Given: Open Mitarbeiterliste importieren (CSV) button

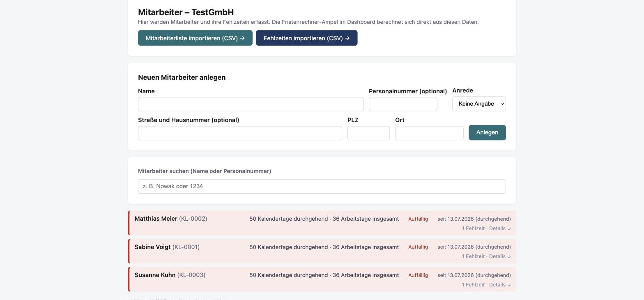Looking at the screenshot, I should 195,38.
